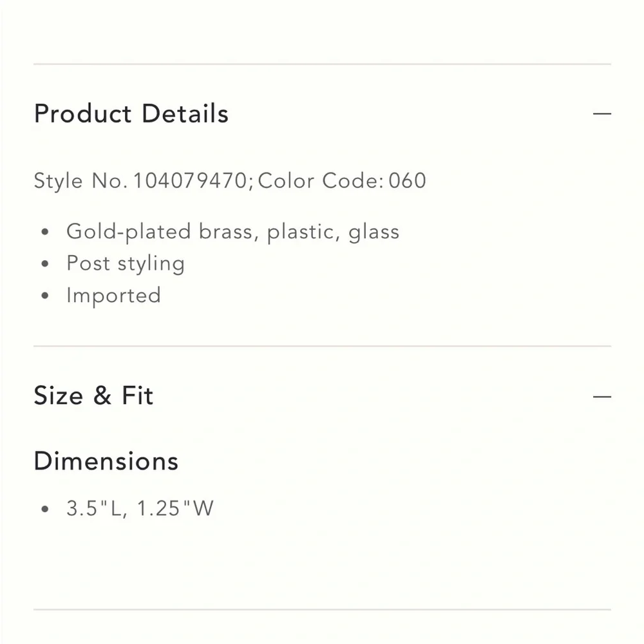Click the bullet before "Post styling"
The image size is (644, 644).
44,264
